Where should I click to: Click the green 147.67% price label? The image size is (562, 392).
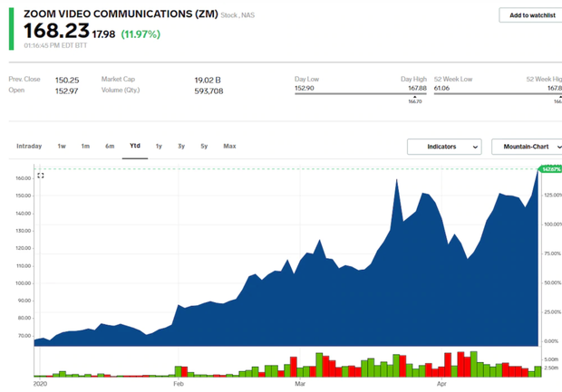[550, 169]
